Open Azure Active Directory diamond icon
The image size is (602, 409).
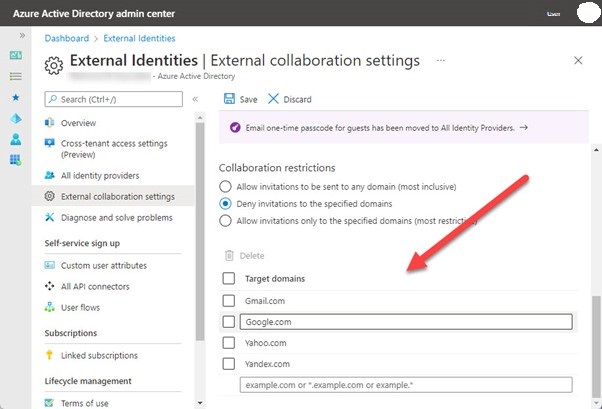coord(16,118)
